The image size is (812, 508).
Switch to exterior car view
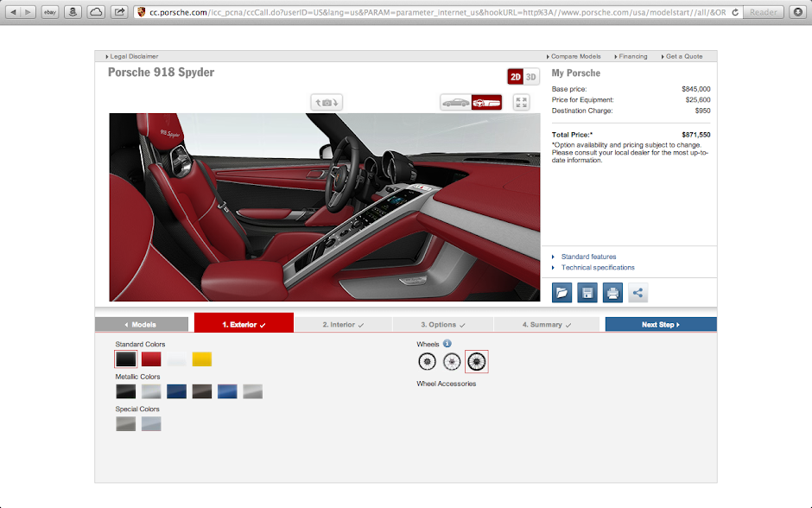pyautogui.click(x=455, y=103)
